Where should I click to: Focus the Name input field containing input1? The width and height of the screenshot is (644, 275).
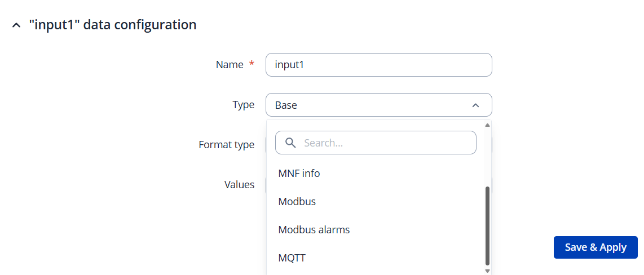pyautogui.click(x=378, y=65)
